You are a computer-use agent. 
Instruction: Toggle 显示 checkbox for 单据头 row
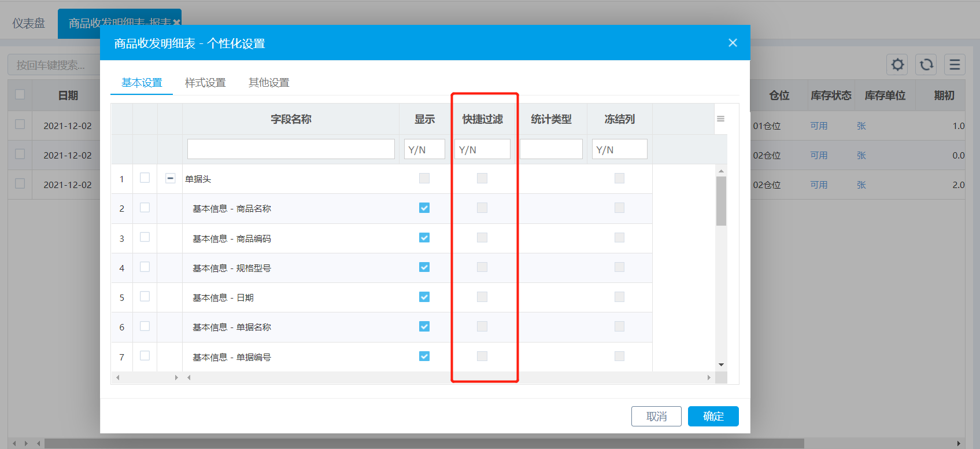[x=424, y=178]
